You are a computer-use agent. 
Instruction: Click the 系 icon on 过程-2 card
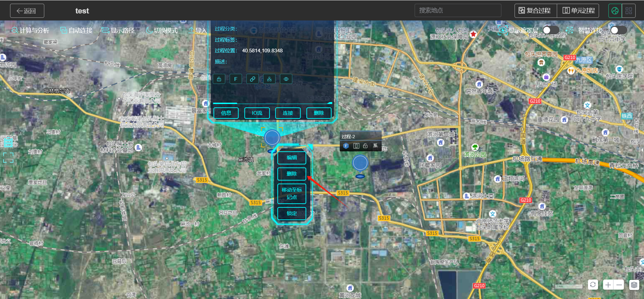(375, 146)
